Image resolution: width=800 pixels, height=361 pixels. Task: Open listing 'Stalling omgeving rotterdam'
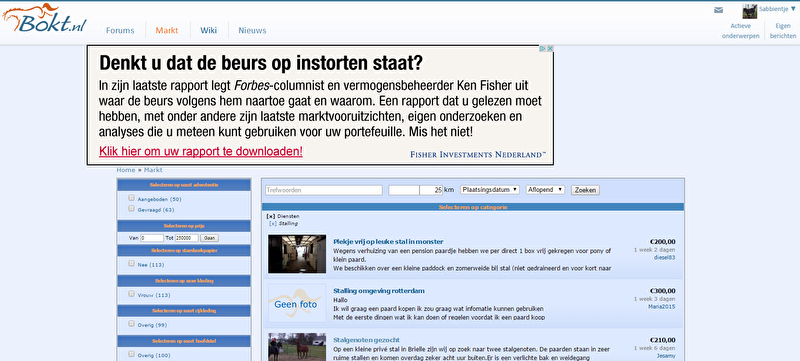379,291
